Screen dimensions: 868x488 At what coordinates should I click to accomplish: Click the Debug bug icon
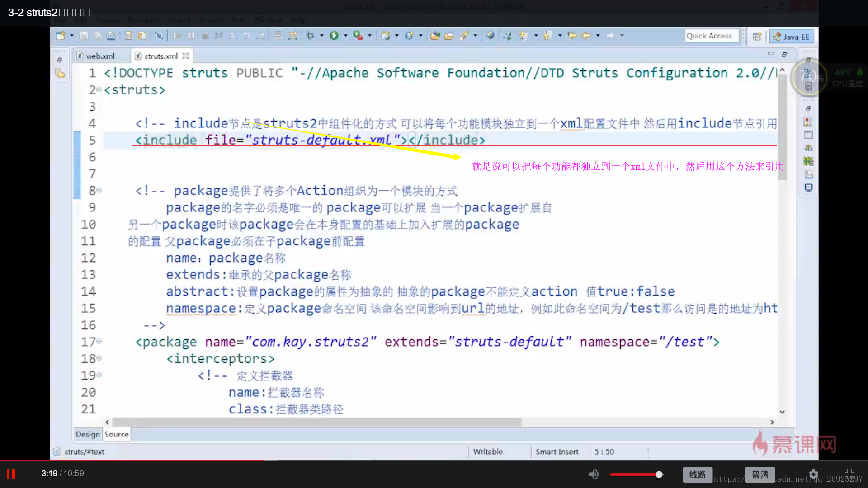tap(311, 36)
